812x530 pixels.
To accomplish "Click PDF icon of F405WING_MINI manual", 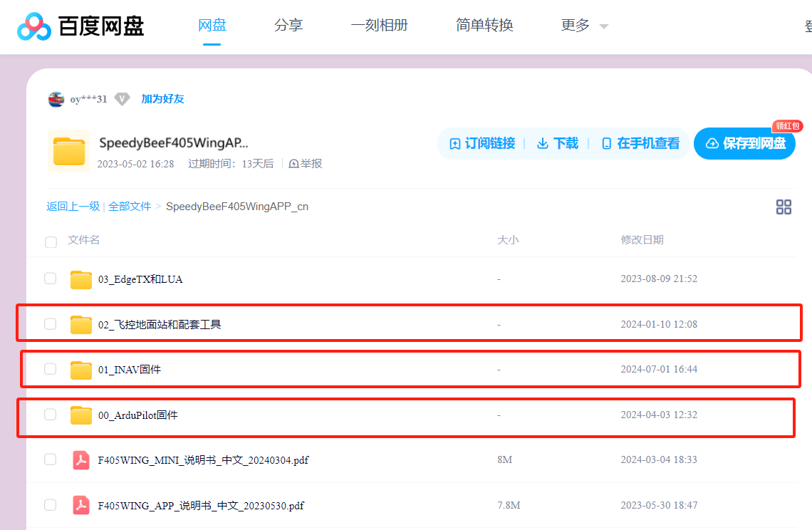I will click(x=80, y=460).
